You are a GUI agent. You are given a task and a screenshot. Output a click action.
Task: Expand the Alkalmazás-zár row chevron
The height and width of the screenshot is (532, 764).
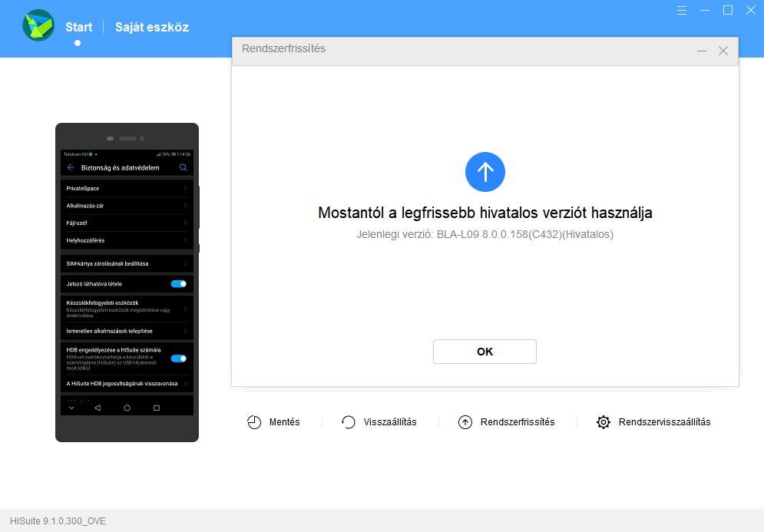pos(186,206)
